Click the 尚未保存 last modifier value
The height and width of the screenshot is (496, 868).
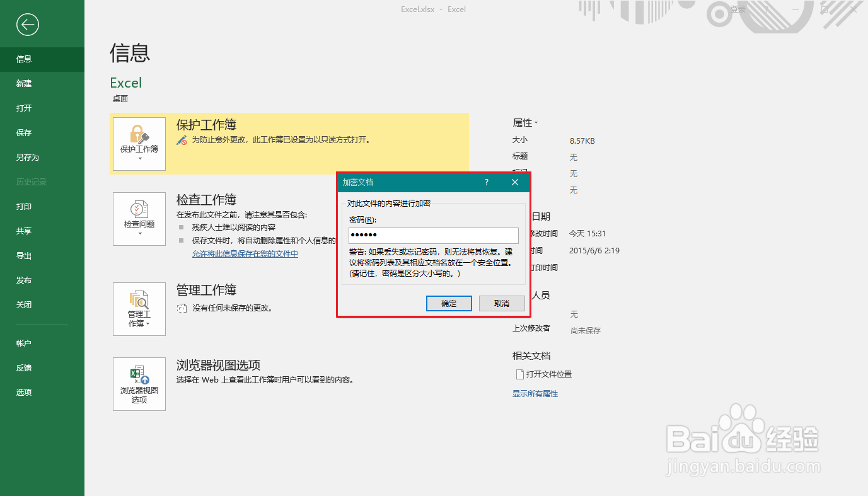(x=586, y=331)
